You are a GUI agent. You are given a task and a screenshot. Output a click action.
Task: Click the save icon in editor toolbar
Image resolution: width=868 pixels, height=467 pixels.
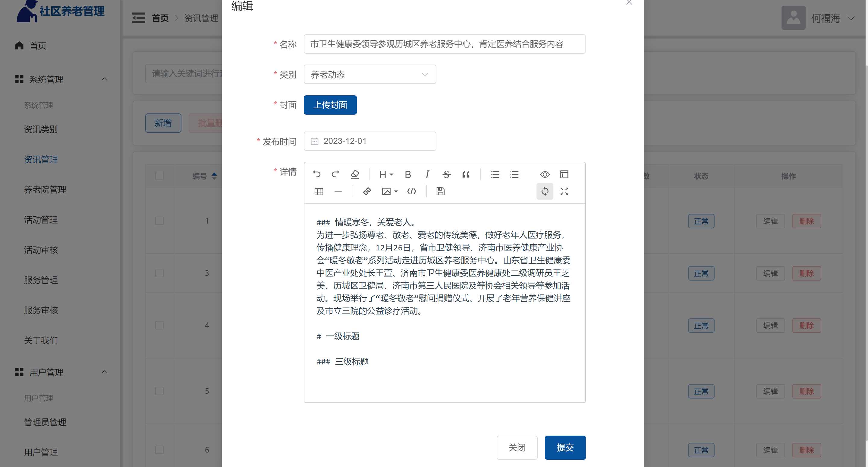pyautogui.click(x=440, y=191)
